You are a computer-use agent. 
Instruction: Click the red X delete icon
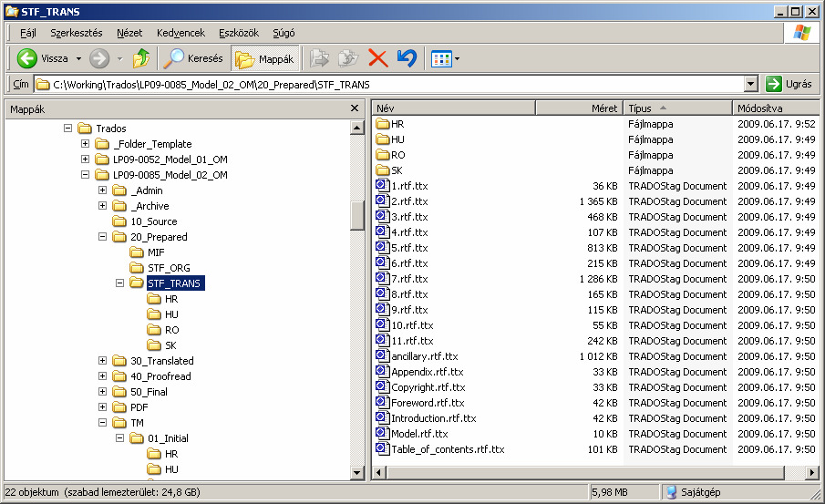[377, 58]
